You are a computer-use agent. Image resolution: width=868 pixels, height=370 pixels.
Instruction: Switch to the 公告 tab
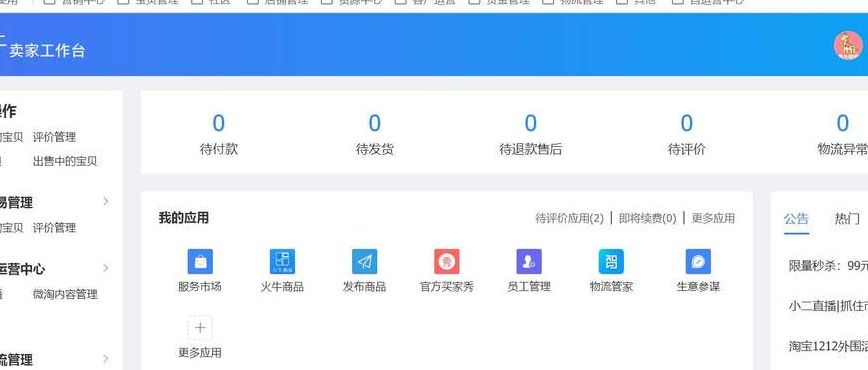[x=797, y=218]
